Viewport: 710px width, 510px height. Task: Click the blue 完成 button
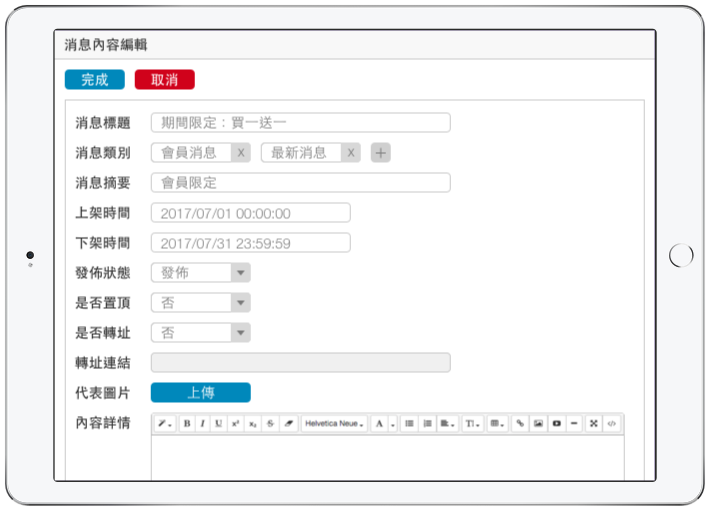click(95, 80)
